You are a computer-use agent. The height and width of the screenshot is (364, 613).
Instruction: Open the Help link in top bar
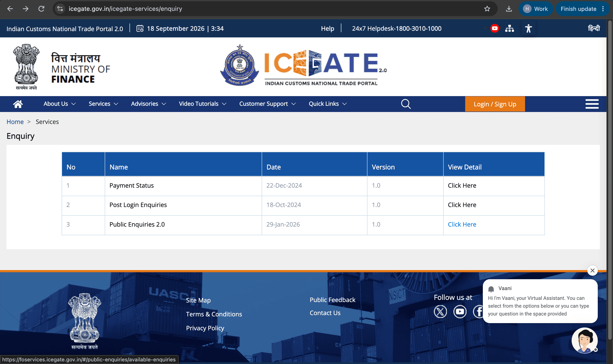[327, 28]
